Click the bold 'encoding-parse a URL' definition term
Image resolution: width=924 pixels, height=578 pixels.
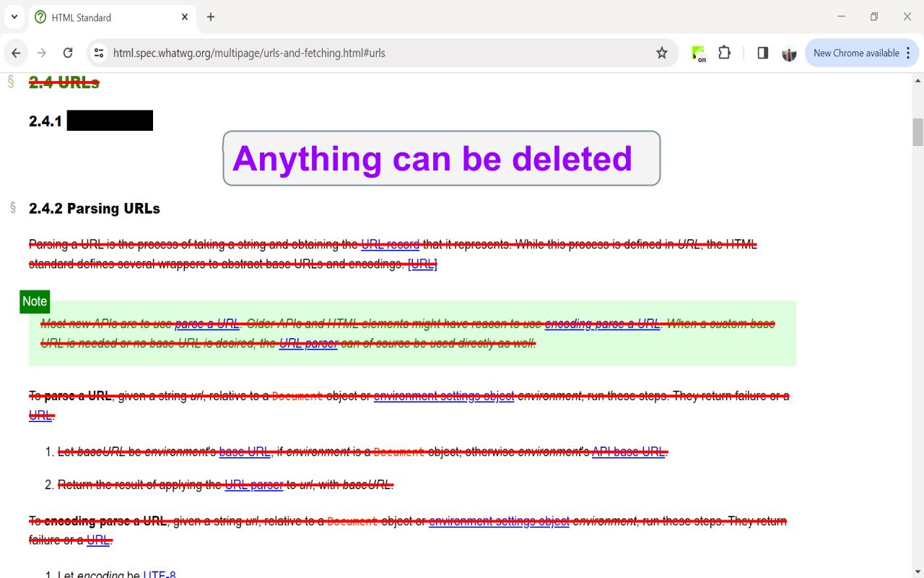[x=105, y=521]
